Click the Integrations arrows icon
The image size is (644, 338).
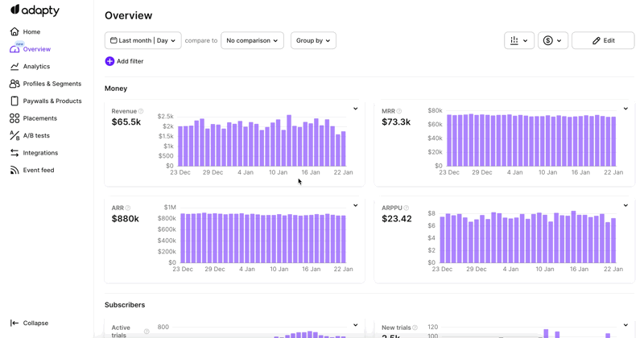point(14,153)
